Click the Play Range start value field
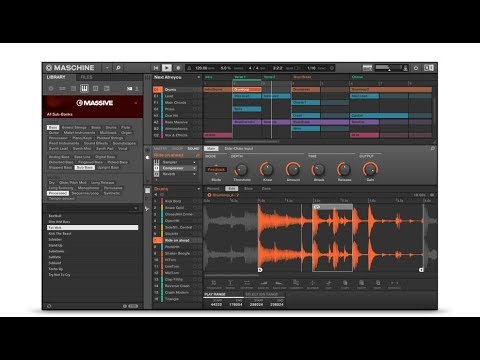The width and height of the screenshot is (480, 360). pyautogui.click(x=217, y=305)
